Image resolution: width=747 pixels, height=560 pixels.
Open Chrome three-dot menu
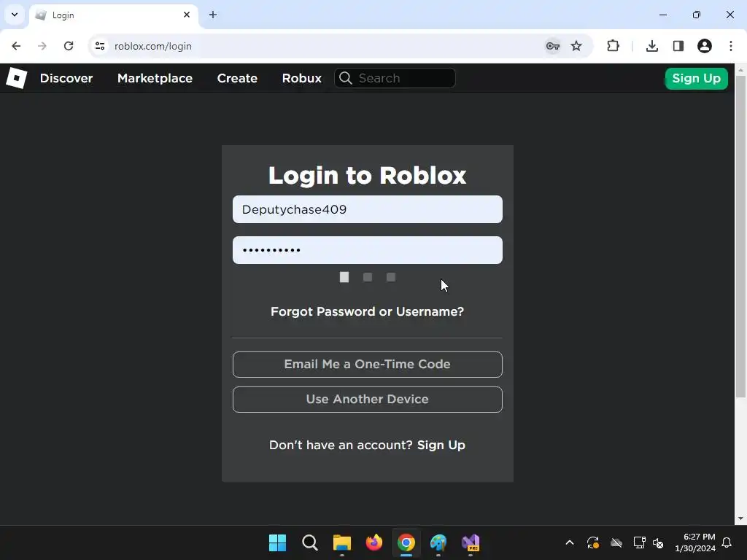[731, 46]
